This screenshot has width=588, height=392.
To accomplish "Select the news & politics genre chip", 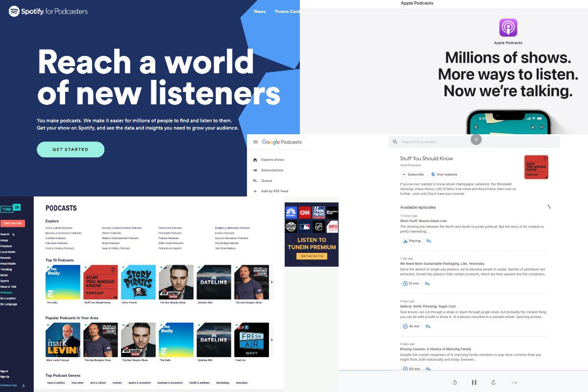I will (56, 383).
